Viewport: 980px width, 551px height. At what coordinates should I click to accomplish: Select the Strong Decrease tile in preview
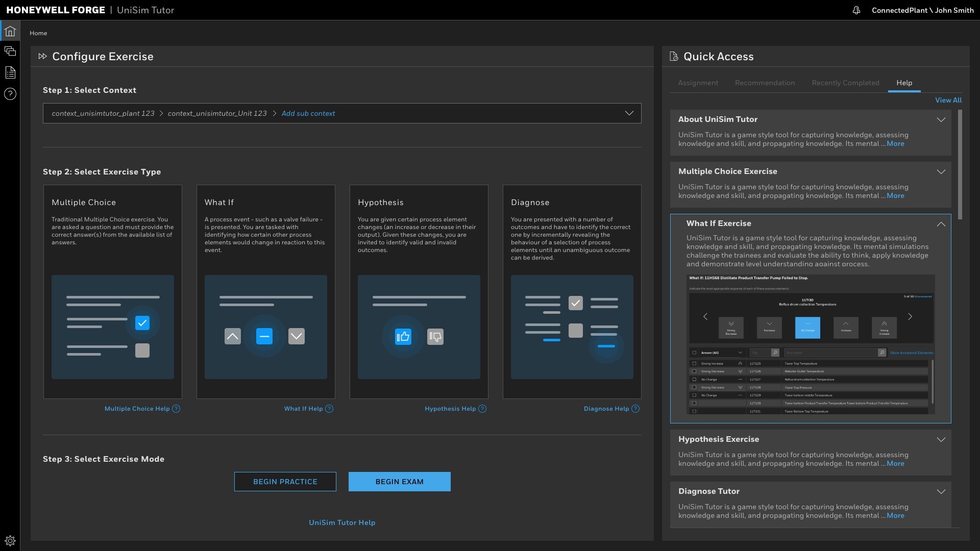[731, 328]
